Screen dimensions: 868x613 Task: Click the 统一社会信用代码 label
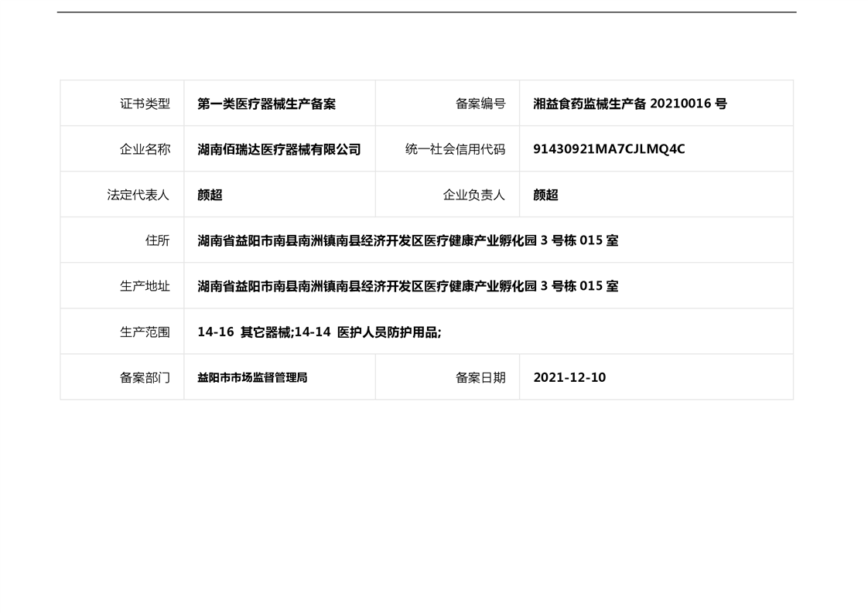pos(455,149)
